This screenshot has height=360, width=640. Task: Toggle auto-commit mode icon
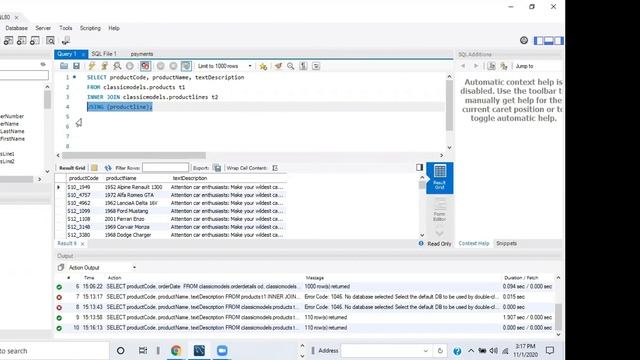[x=186, y=66]
